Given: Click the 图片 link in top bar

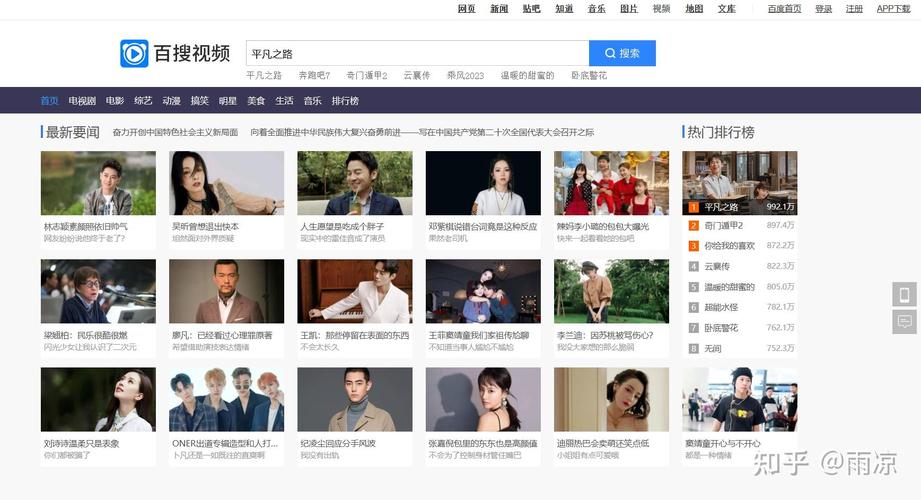Looking at the screenshot, I should coord(628,8).
